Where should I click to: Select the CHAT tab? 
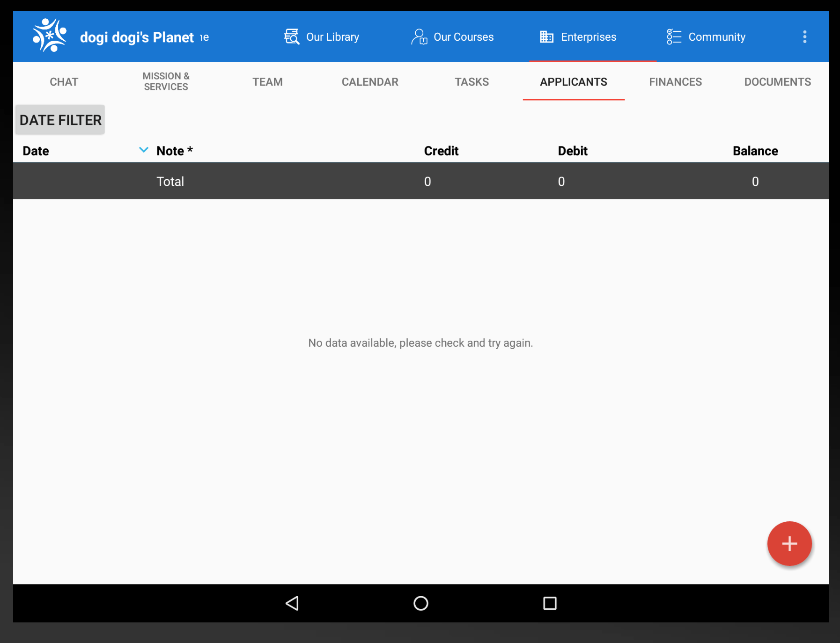coord(64,81)
